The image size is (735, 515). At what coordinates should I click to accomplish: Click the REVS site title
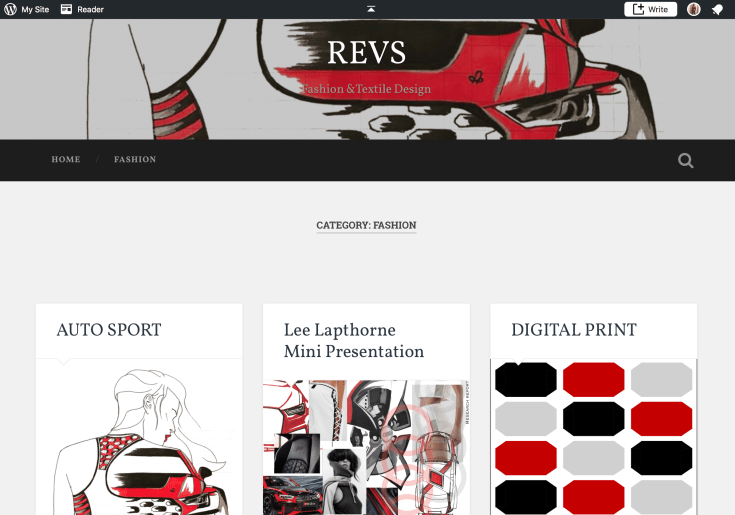click(366, 52)
